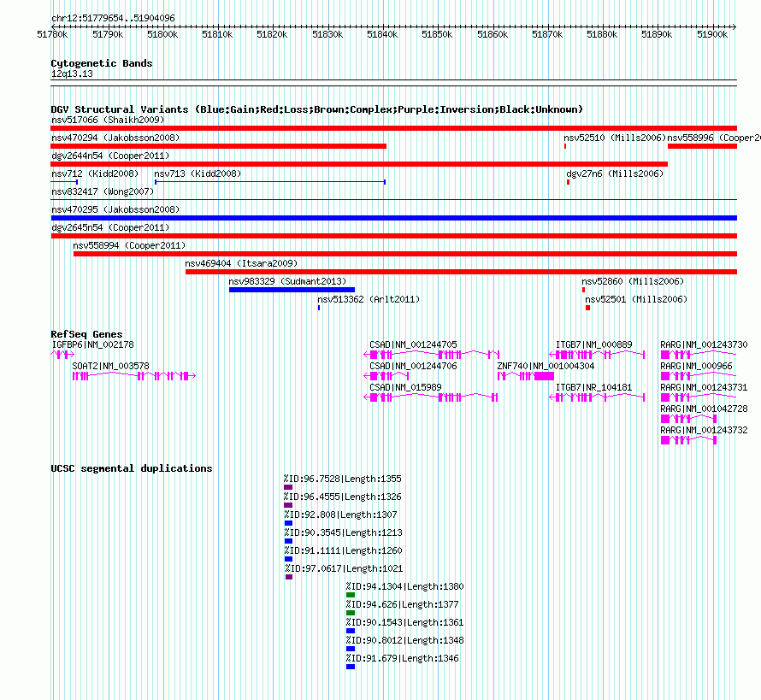The height and width of the screenshot is (700, 761).
Task: Open the nsv712 (Kidd2008) variant
Action: (64, 182)
